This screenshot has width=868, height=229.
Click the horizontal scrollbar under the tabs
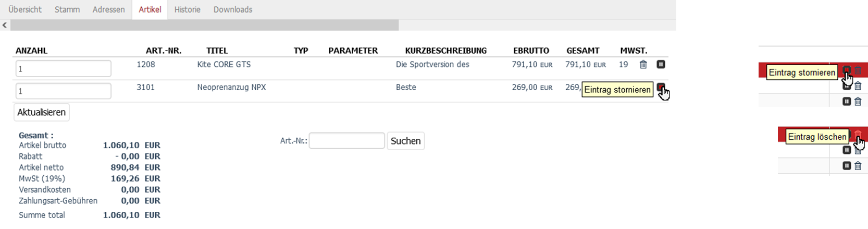(204, 25)
